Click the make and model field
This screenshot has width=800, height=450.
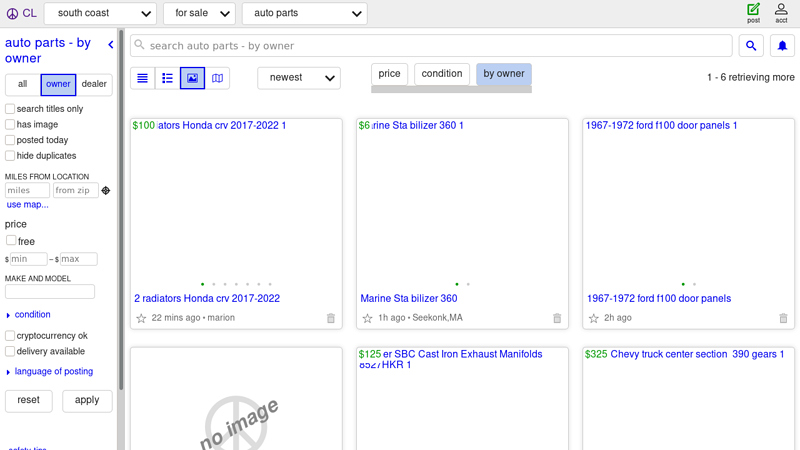50,292
